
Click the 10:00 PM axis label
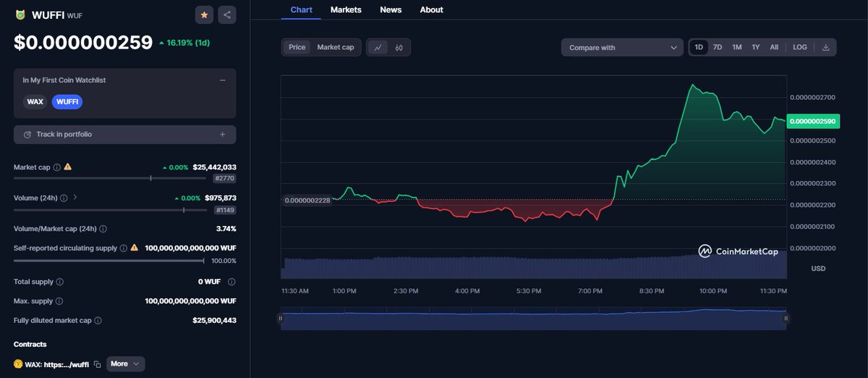coord(713,291)
